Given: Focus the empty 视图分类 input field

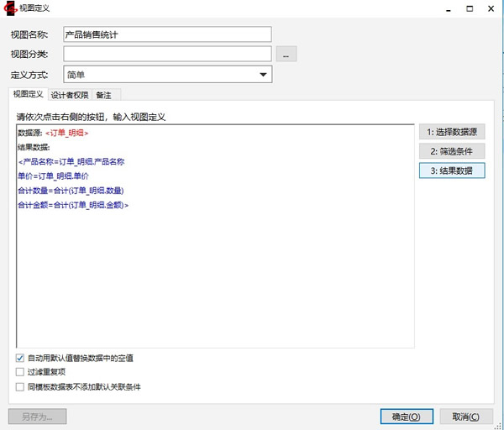Looking at the screenshot, I should click(167, 55).
